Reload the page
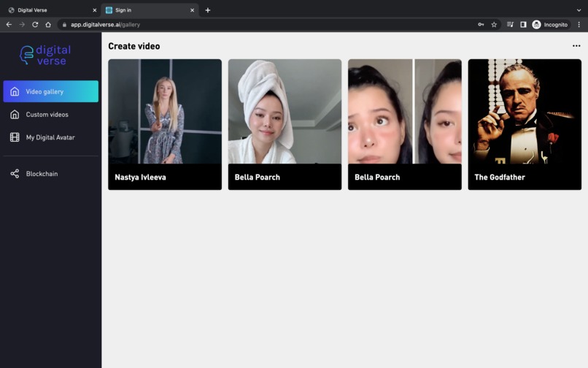 pyautogui.click(x=35, y=24)
